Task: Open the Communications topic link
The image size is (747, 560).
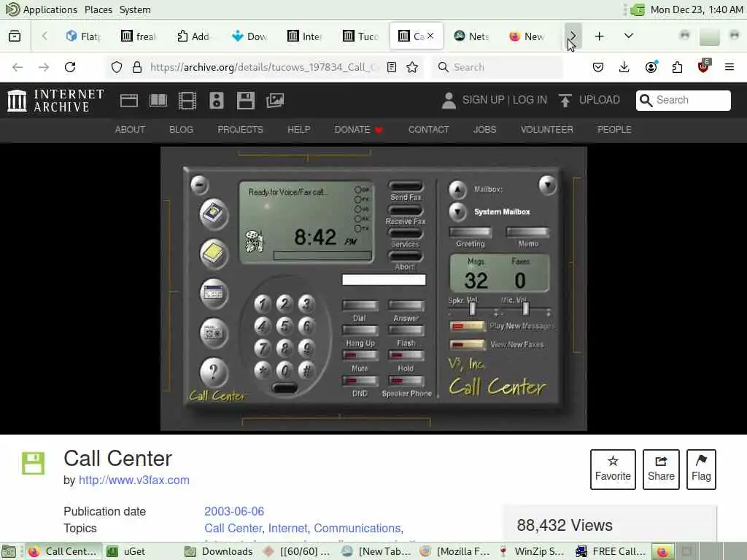Action: [357, 528]
